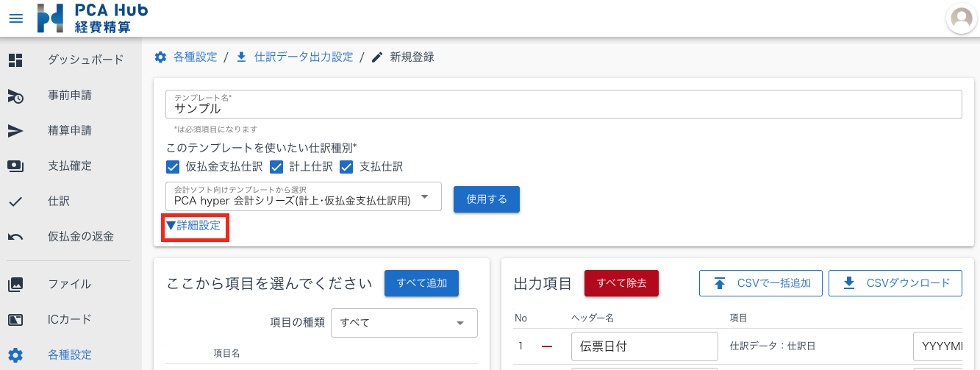
Task: Follow the 各種設定 breadcrumb link
Action: click(x=195, y=57)
